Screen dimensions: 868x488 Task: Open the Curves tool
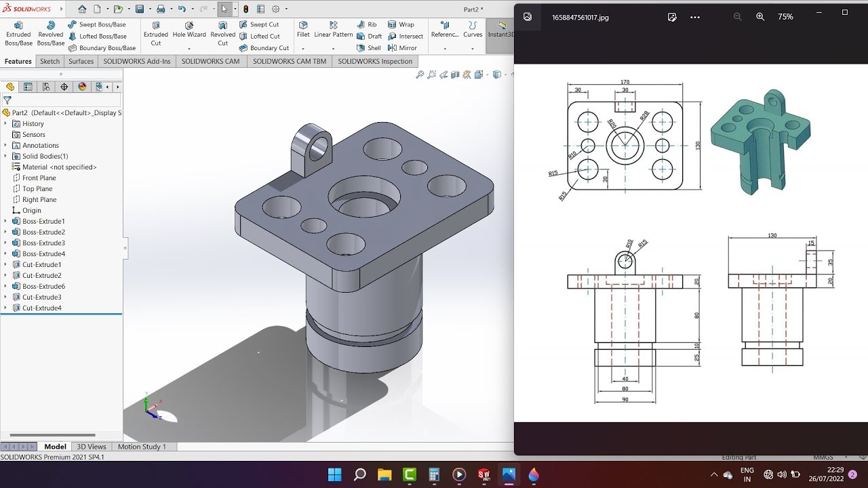coord(473,30)
